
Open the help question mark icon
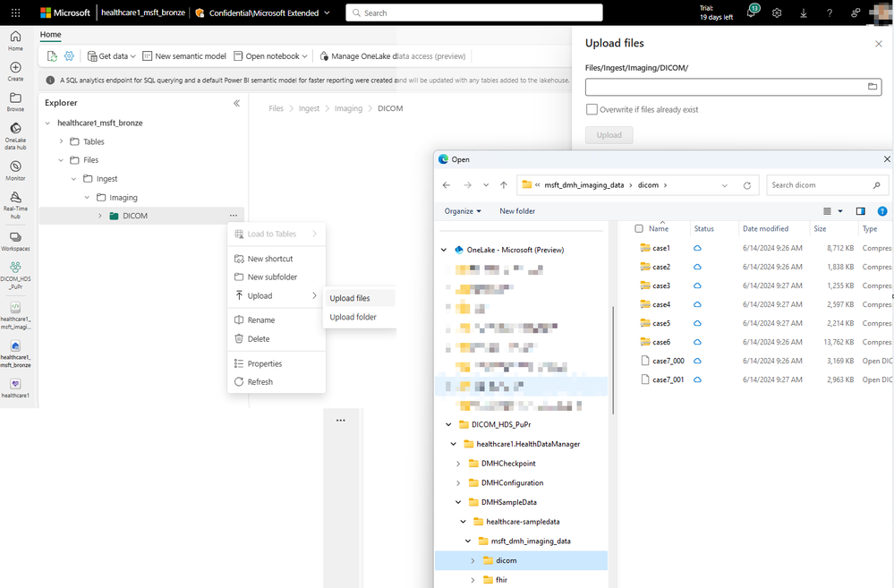829,13
